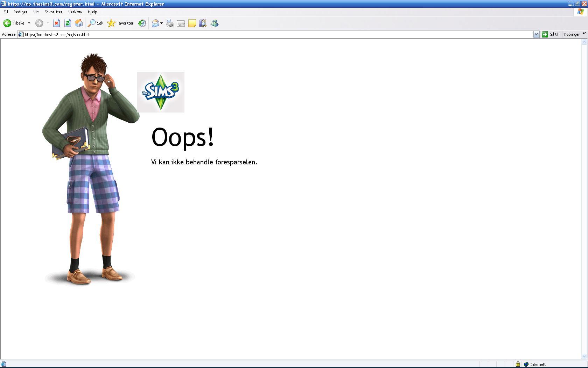This screenshot has width=588, height=368.
Task: Click the Windows flag logo throbber
Action: pos(581,12)
